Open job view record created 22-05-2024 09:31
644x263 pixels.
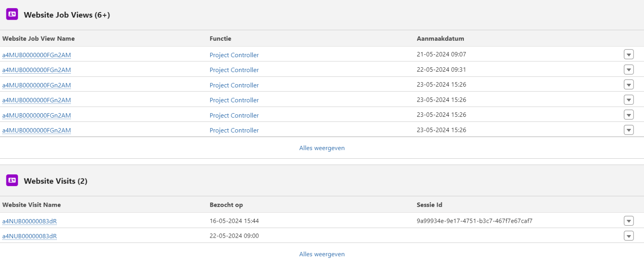[x=37, y=70]
